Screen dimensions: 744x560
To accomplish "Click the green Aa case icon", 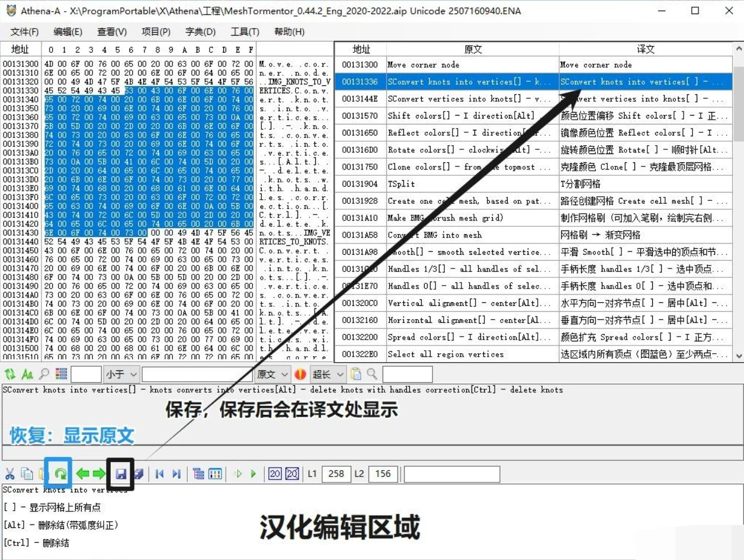I will pos(27,374).
